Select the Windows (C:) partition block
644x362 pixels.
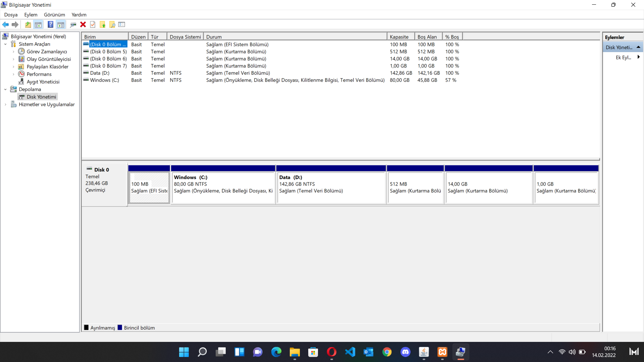click(x=223, y=184)
